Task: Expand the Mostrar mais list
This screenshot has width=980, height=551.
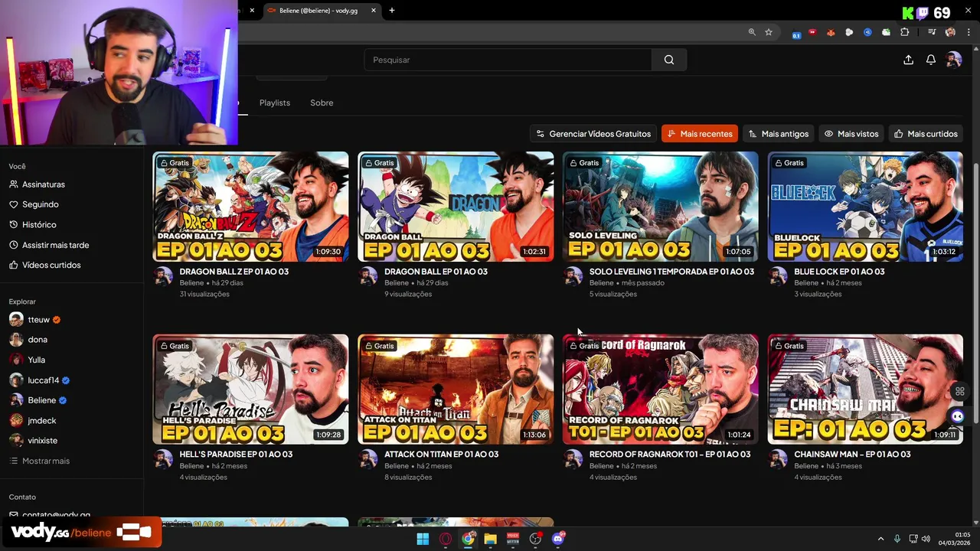Action: tap(40, 461)
